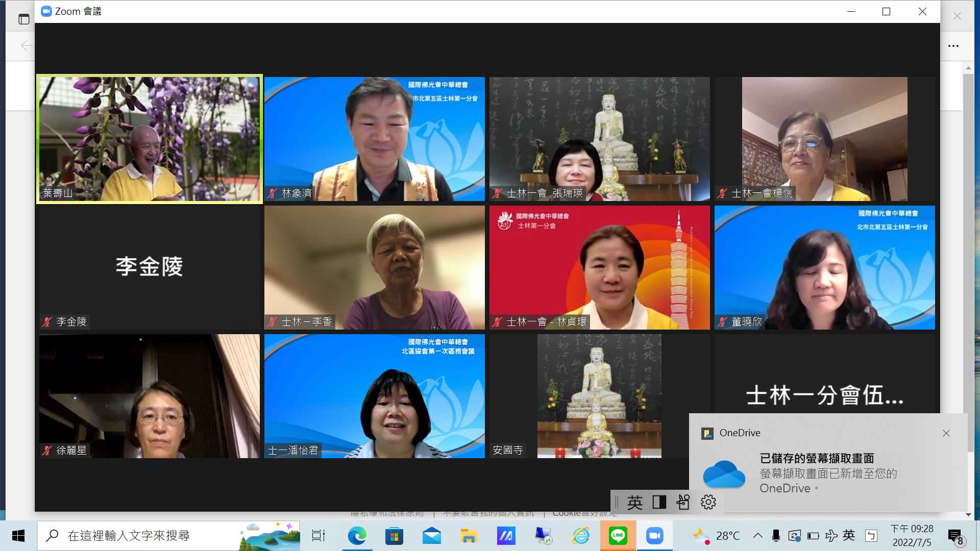980x551 pixels.
Task: Open Zoom app in taskbar
Action: [654, 536]
